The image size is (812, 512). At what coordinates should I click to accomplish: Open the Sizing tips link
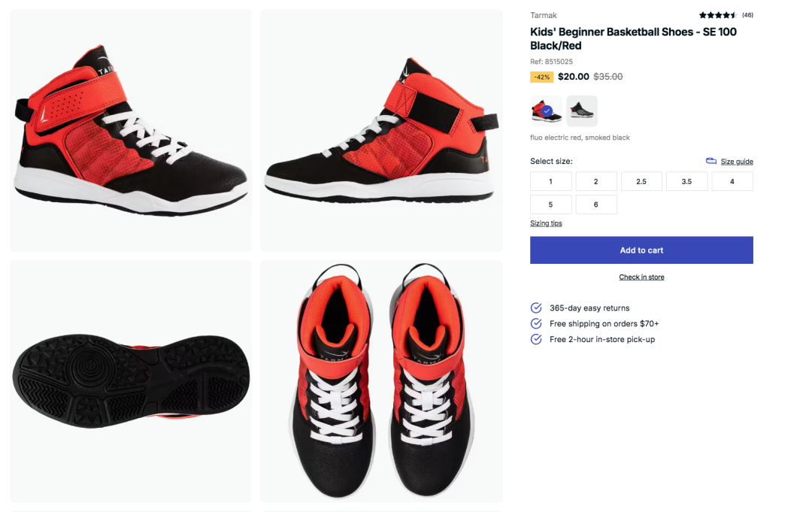546,223
